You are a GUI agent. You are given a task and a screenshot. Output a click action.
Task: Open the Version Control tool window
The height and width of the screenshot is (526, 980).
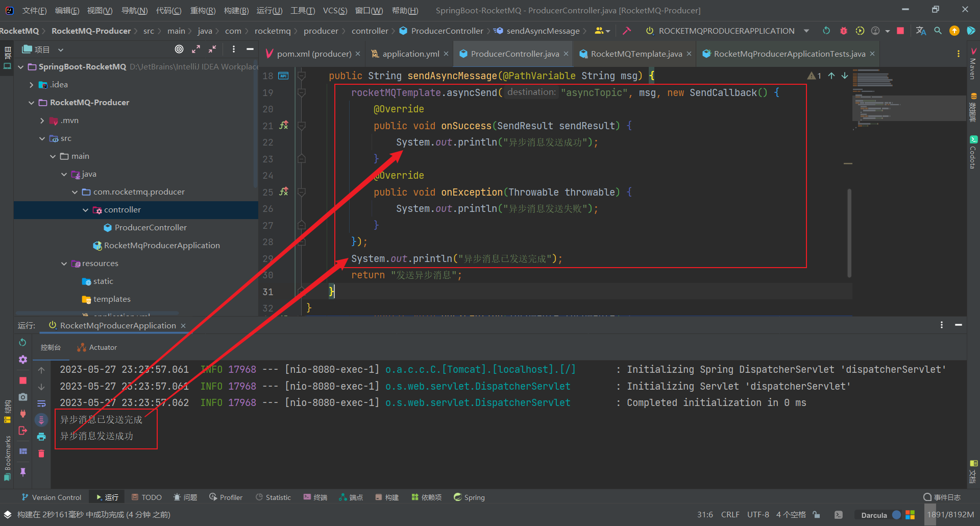(51, 497)
